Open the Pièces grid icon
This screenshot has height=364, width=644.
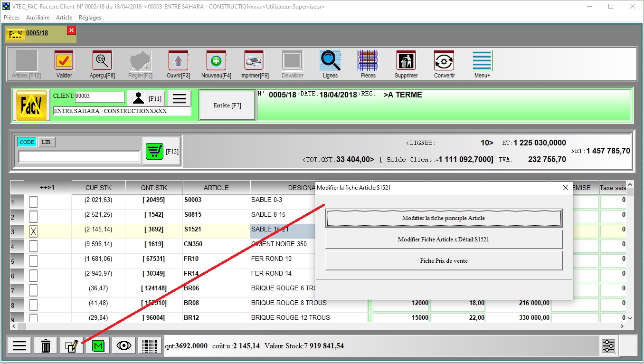[368, 61]
